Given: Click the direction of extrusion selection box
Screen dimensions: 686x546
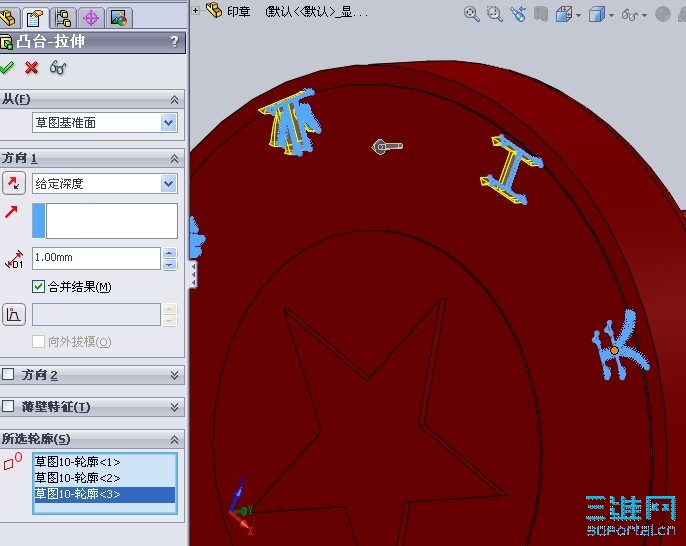Looking at the screenshot, I should click(x=105, y=221).
